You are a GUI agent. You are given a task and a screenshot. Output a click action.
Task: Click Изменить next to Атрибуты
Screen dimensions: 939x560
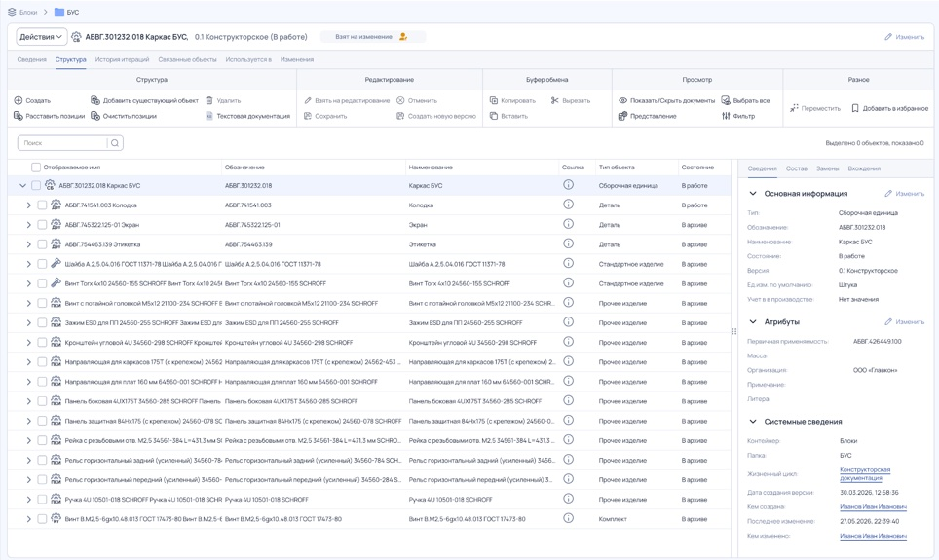pos(904,321)
